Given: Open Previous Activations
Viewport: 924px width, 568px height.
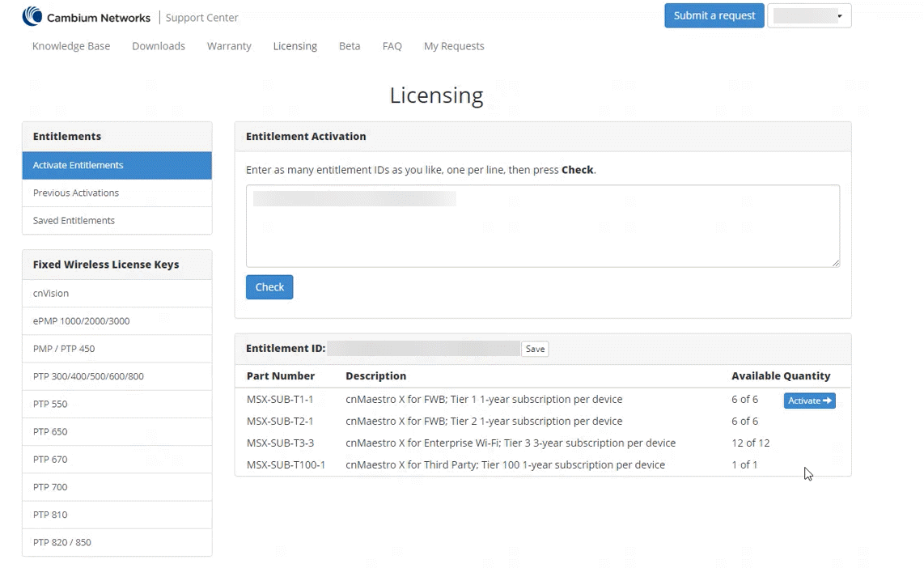Looking at the screenshot, I should point(117,193).
